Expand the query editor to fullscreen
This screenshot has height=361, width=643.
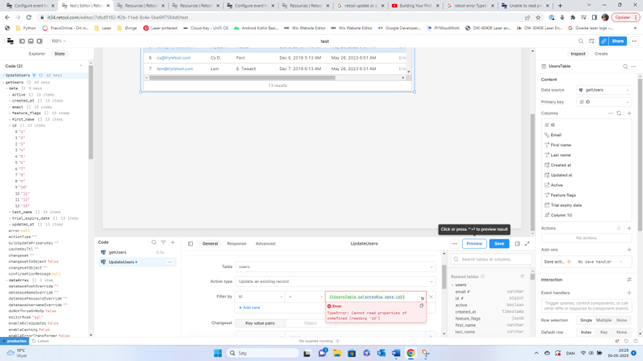(x=527, y=244)
